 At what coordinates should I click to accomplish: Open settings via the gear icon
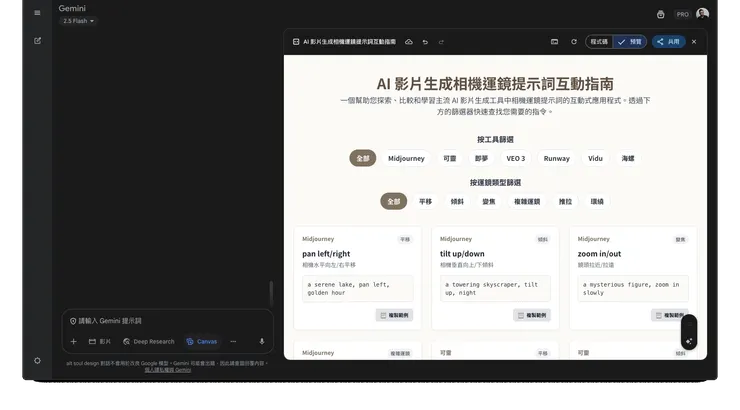(37, 361)
